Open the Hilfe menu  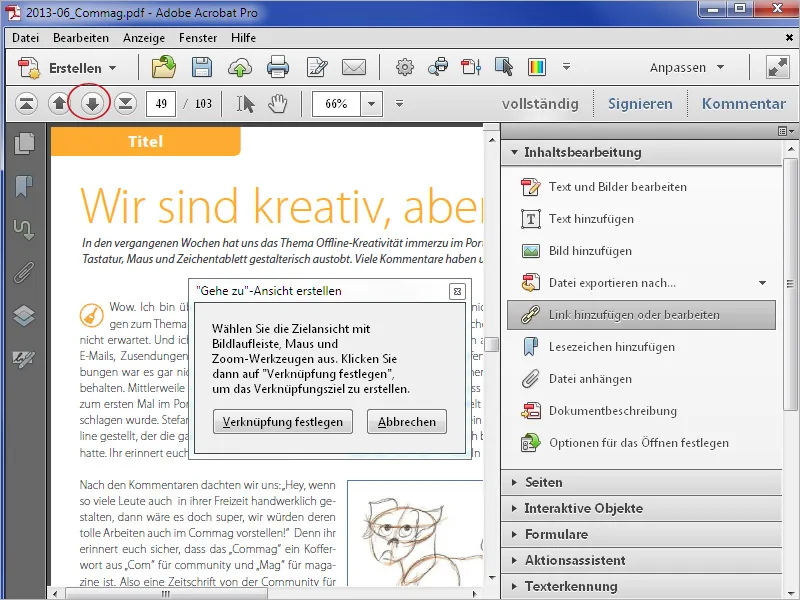tap(243, 38)
